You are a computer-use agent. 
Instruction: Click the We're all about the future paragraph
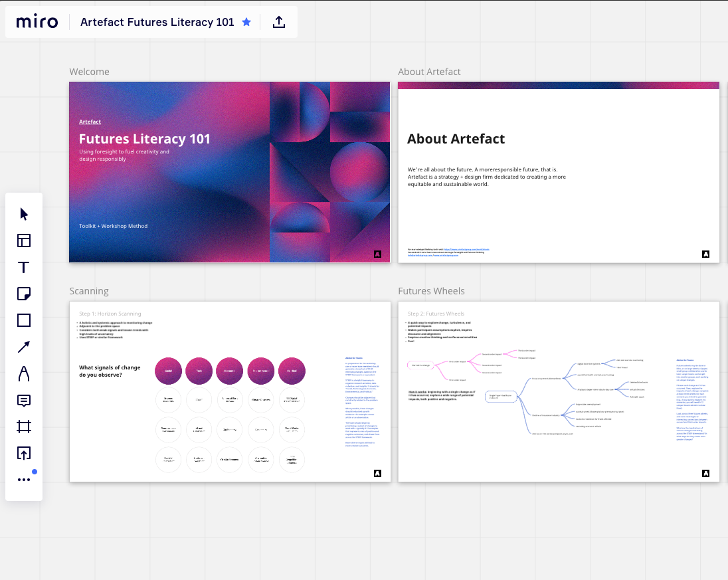click(x=487, y=177)
